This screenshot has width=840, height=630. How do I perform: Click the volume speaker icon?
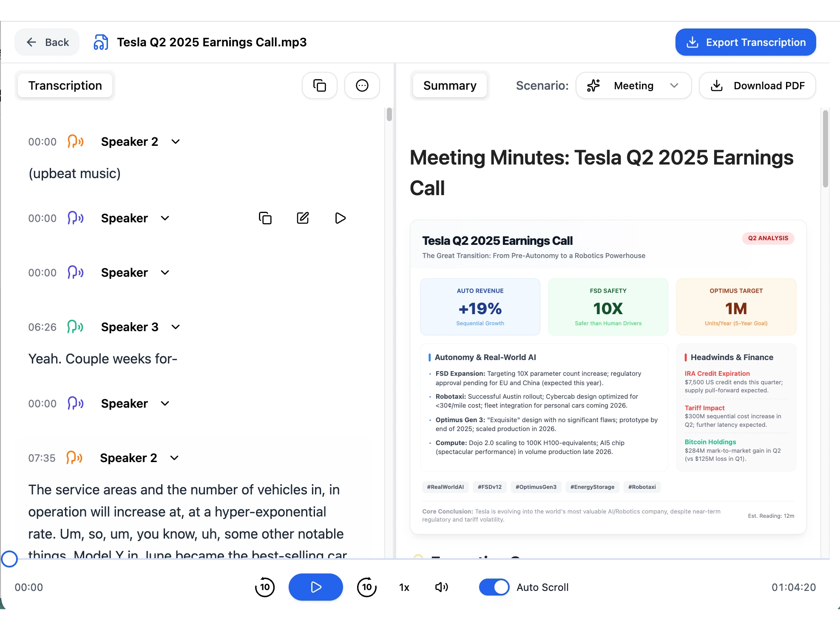(x=442, y=587)
